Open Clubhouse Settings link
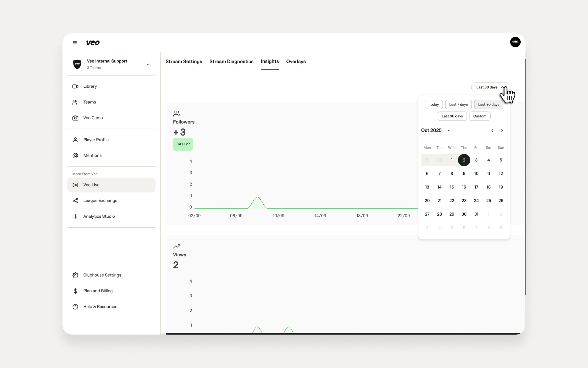 pyautogui.click(x=111, y=275)
